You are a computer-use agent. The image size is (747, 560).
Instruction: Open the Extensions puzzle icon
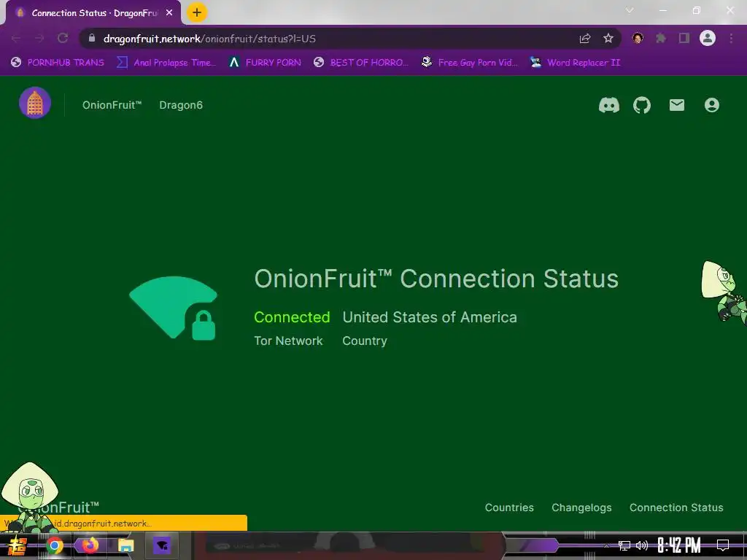tap(661, 39)
